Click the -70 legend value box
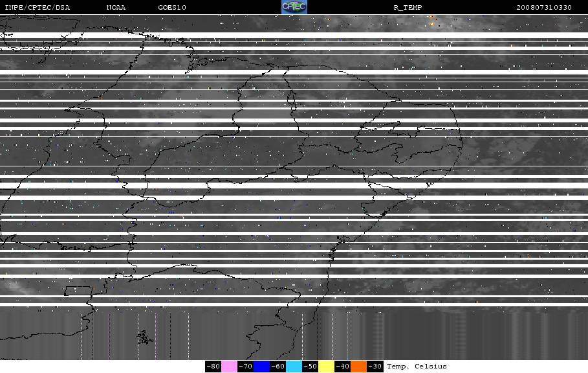Image resolution: width=588 pixels, height=373 pixels. 245,367
